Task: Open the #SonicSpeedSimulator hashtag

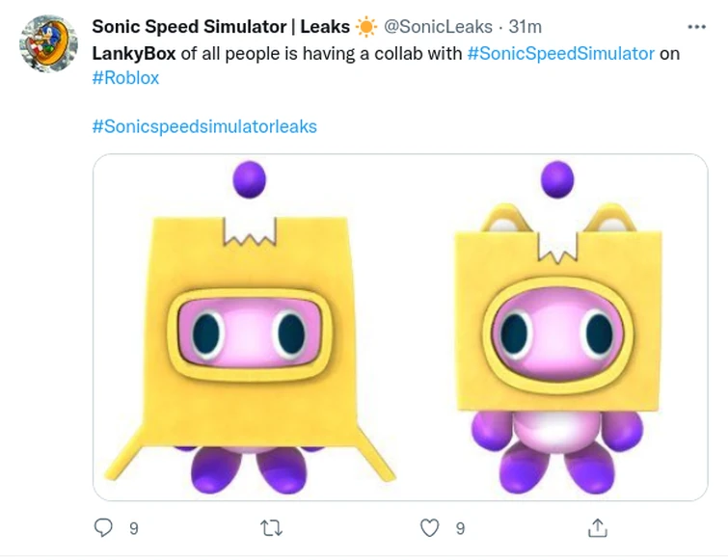Action: point(560,53)
